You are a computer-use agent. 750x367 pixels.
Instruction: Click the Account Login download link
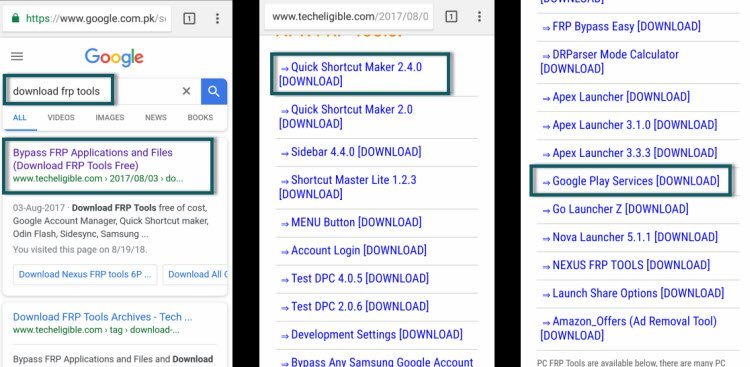(x=353, y=250)
